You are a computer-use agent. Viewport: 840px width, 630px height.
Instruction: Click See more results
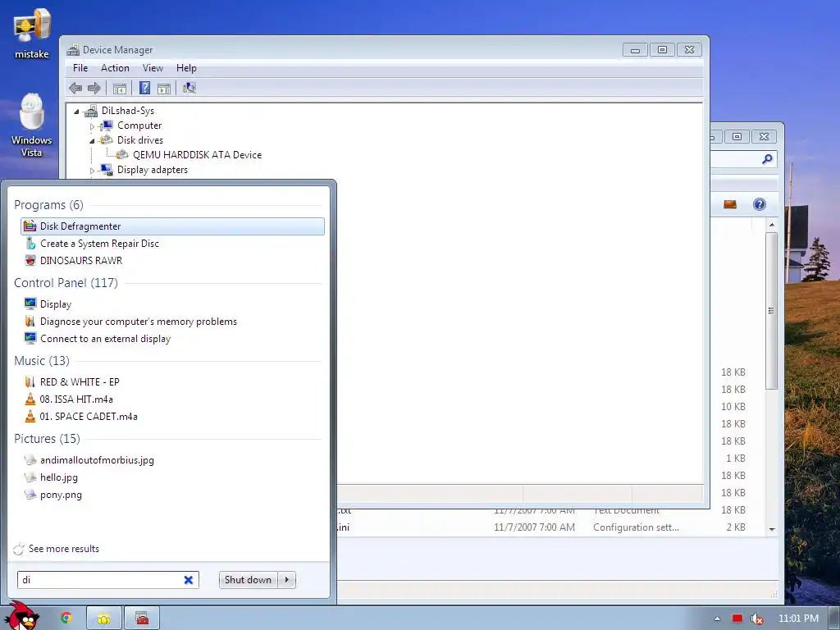(64, 549)
